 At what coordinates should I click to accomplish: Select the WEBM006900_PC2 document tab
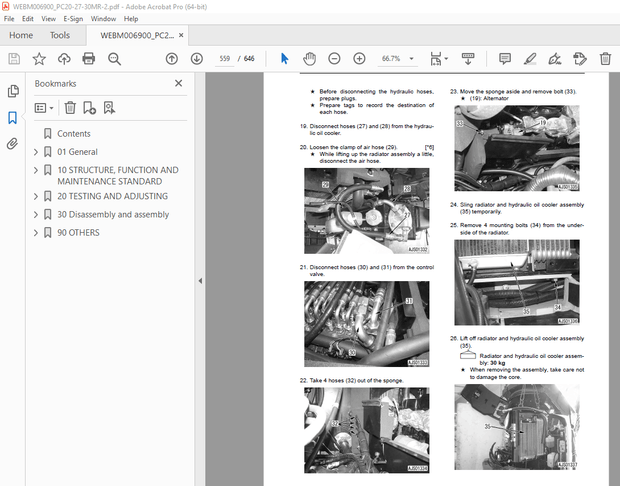click(137, 35)
